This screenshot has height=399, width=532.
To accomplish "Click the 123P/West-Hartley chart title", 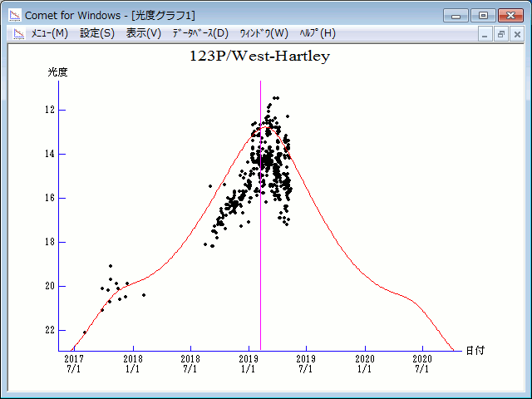I will coord(259,57).
